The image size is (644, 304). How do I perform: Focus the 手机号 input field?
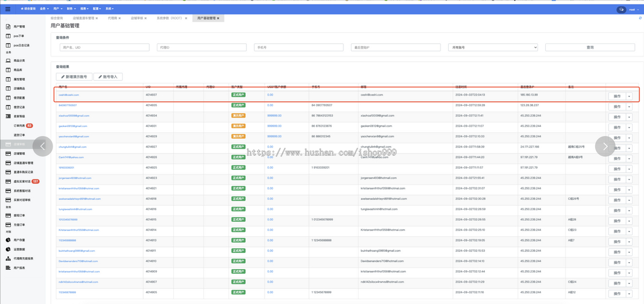(x=299, y=47)
